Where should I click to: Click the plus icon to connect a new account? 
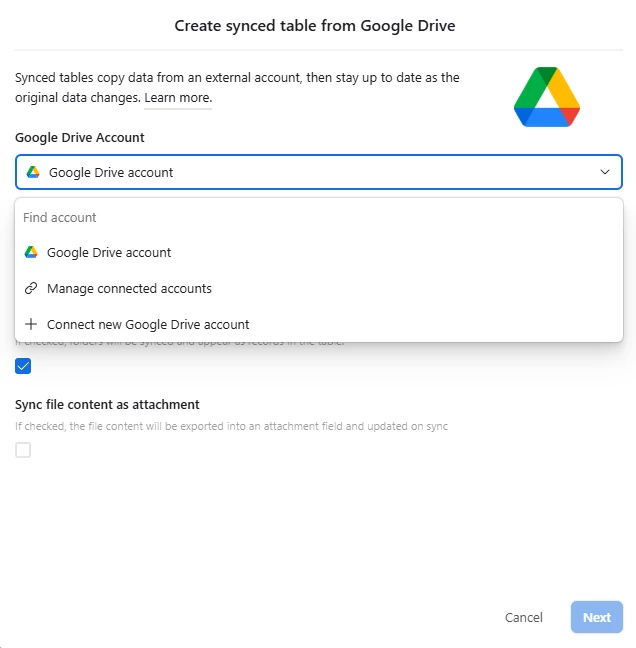pyautogui.click(x=31, y=324)
